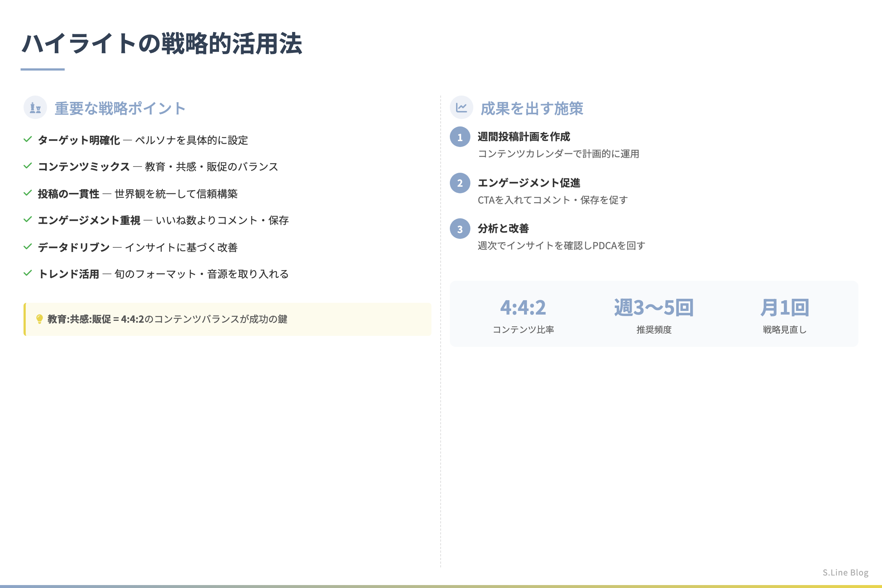
Task: Click the description 週次でインサイトを確認しPDCAを回す
Action: [x=562, y=245]
